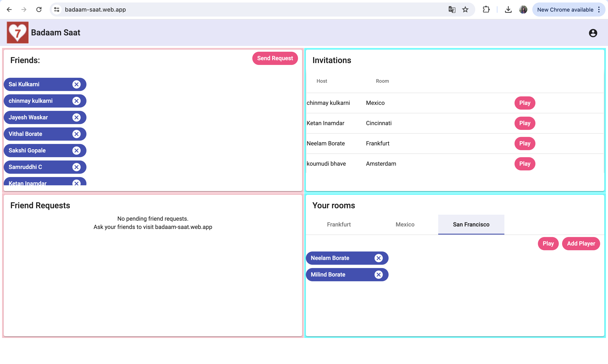Remove Milind Borate from the room

coord(378,275)
